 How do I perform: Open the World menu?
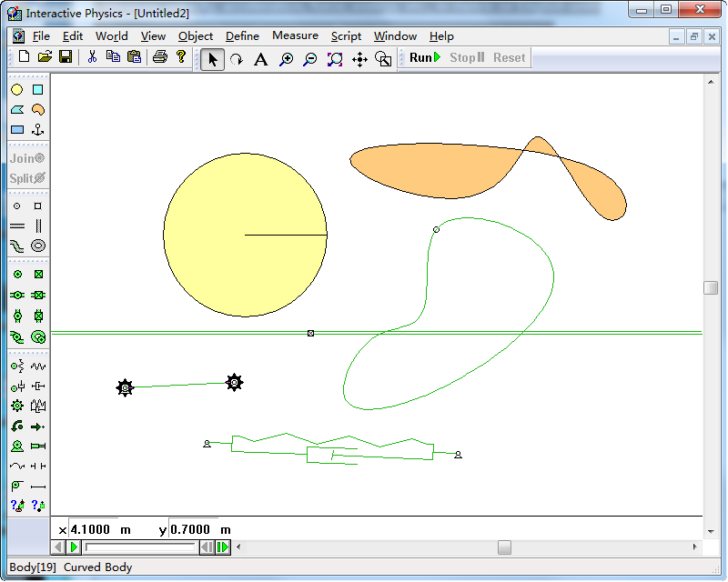[x=111, y=36]
